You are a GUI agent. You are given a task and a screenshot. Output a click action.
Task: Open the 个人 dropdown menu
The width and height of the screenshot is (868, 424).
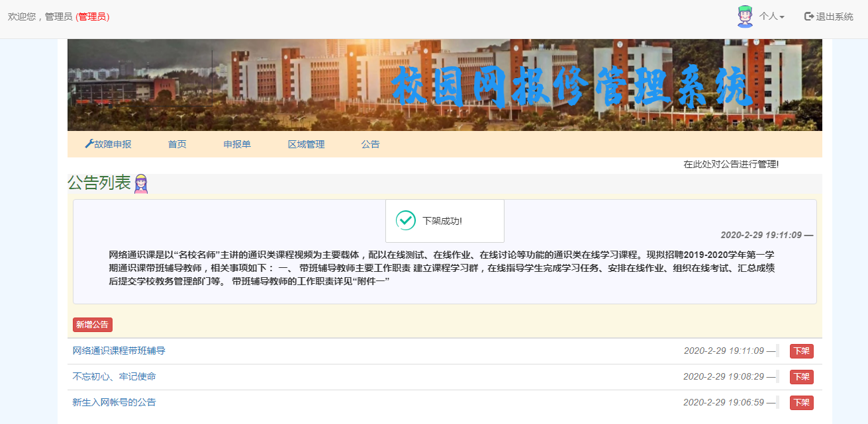pos(771,17)
